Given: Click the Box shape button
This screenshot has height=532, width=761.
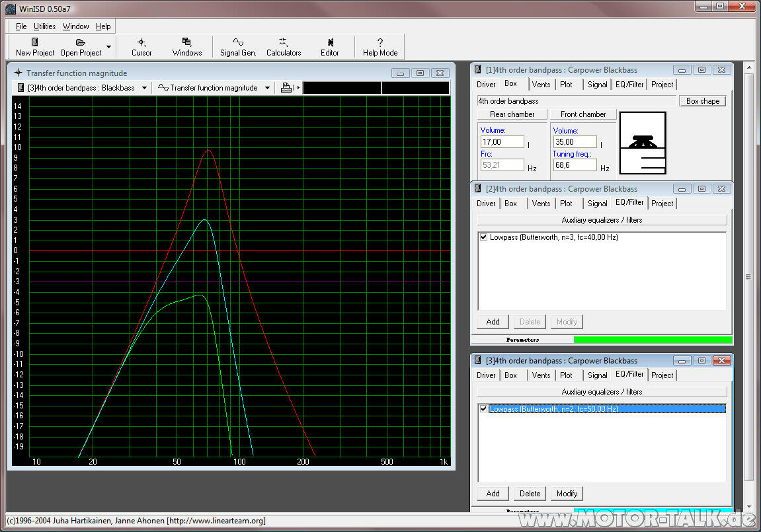Looking at the screenshot, I should (702, 101).
